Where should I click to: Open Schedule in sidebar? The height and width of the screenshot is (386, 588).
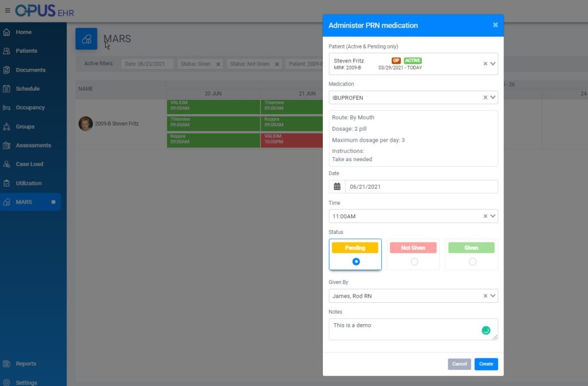[28, 89]
